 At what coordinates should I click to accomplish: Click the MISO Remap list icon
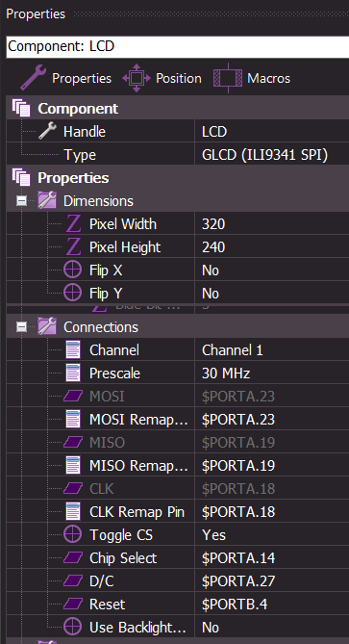tap(73, 465)
